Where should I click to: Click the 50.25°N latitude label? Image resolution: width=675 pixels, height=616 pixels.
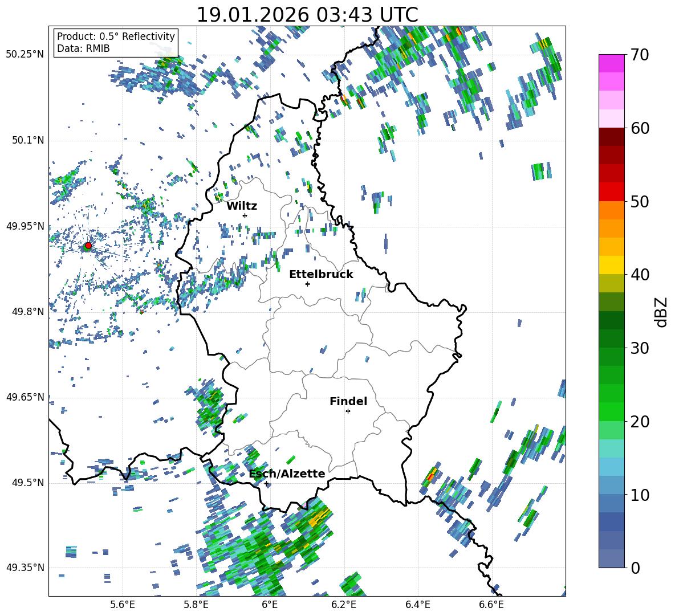[25, 55]
